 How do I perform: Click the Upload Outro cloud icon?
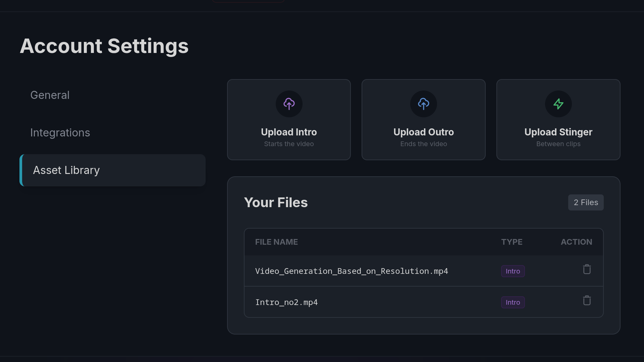coord(423,104)
